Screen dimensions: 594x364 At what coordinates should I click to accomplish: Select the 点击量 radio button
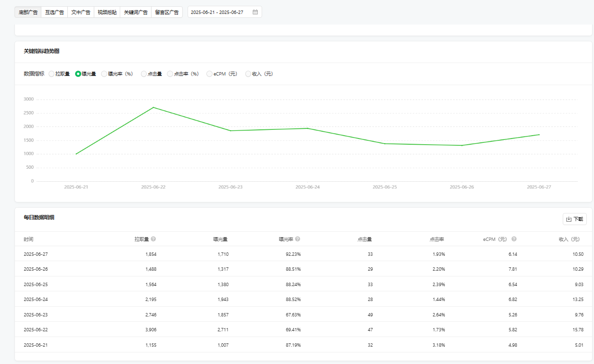tap(144, 74)
